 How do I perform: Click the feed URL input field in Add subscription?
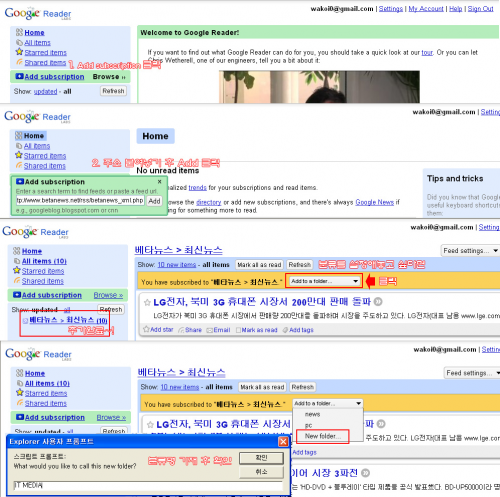(80, 201)
